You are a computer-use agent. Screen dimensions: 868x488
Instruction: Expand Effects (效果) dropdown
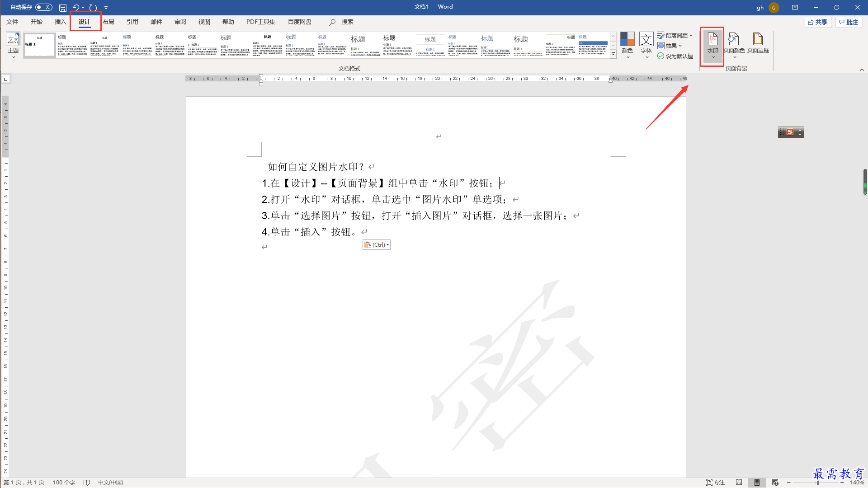click(670, 46)
